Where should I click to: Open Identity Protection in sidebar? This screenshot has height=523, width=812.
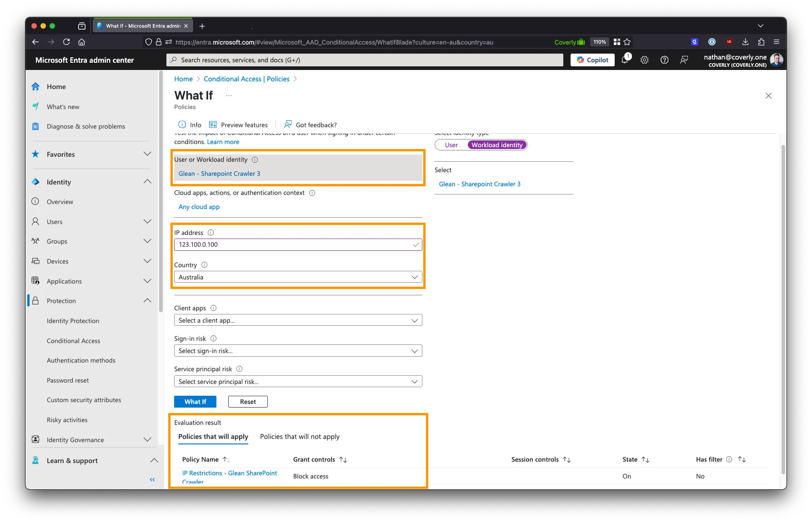coord(73,320)
